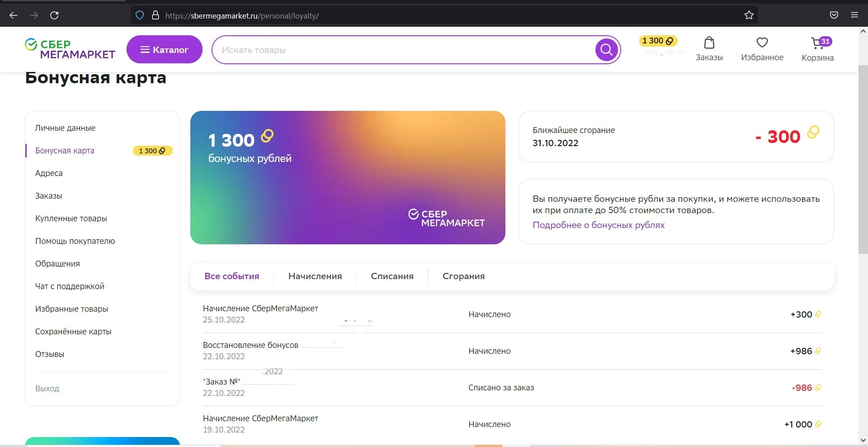Screen dimensions: 868x447
Task: Click the +300 amount value
Action: point(801,314)
